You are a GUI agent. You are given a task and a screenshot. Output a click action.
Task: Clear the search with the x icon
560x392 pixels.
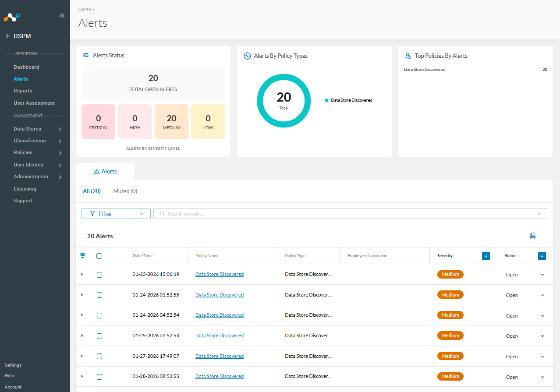[539, 214]
